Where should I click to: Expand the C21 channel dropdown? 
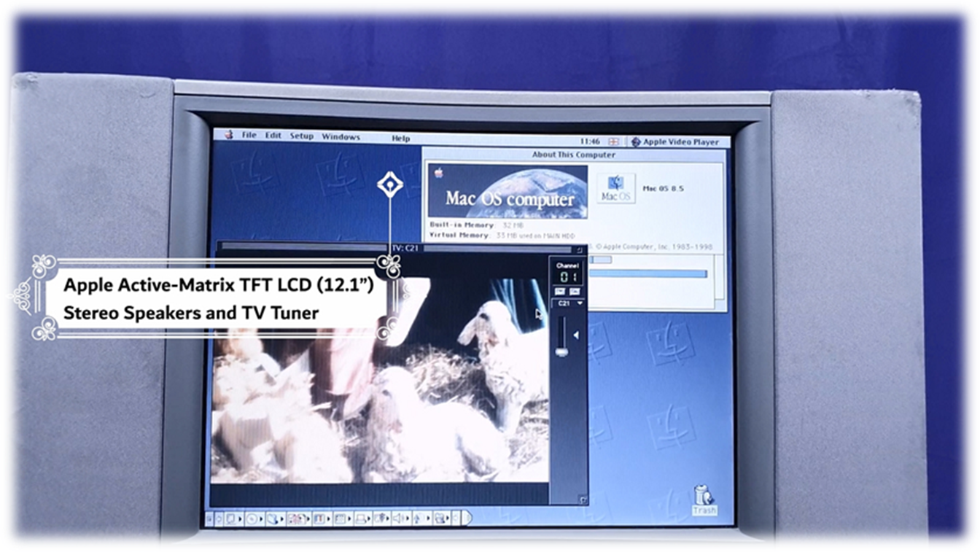point(569,303)
